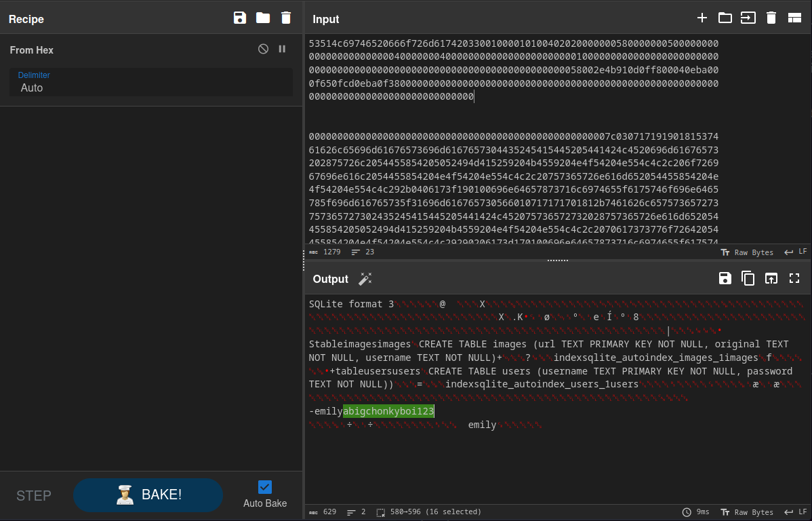Load a recipe using folder icon
The image size is (812, 521).
tap(263, 18)
